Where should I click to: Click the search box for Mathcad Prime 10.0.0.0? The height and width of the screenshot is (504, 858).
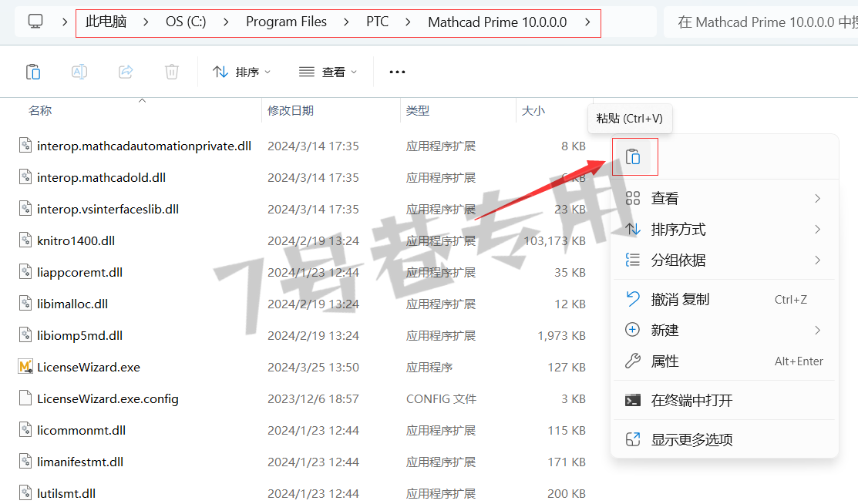coord(761,22)
